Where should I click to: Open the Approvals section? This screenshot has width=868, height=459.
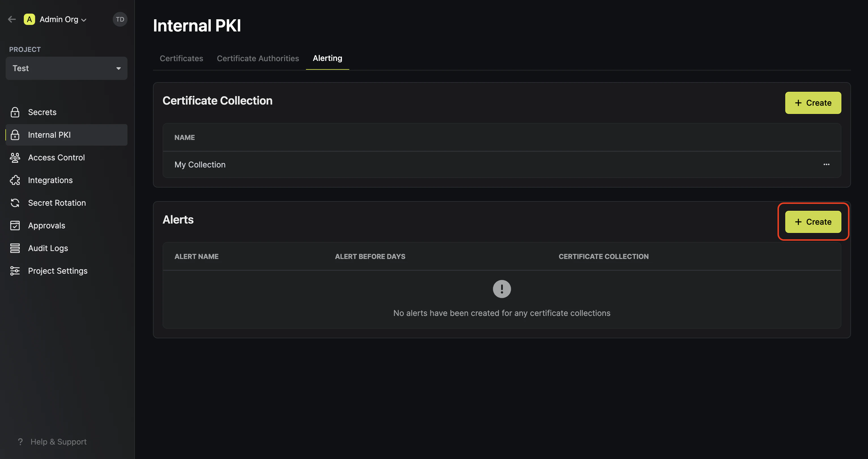coord(66,225)
